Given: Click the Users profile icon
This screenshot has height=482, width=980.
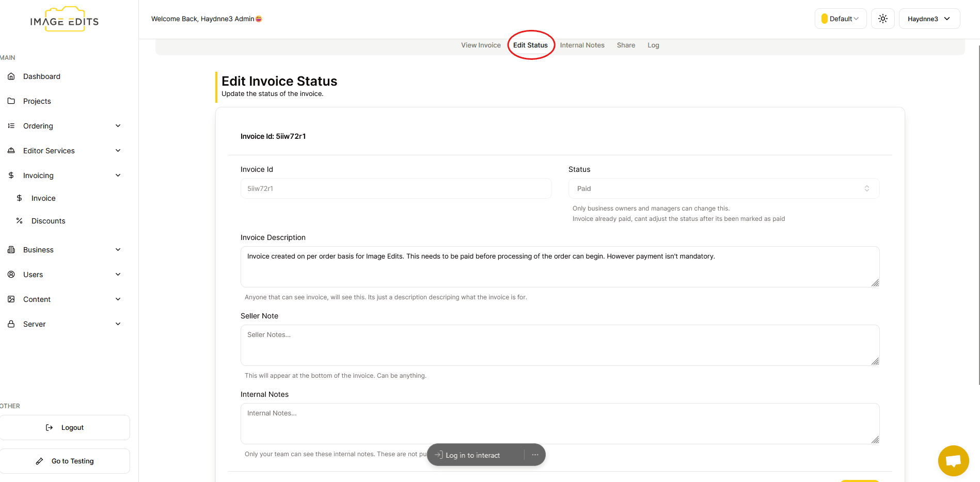Looking at the screenshot, I should [x=11, y=275].
